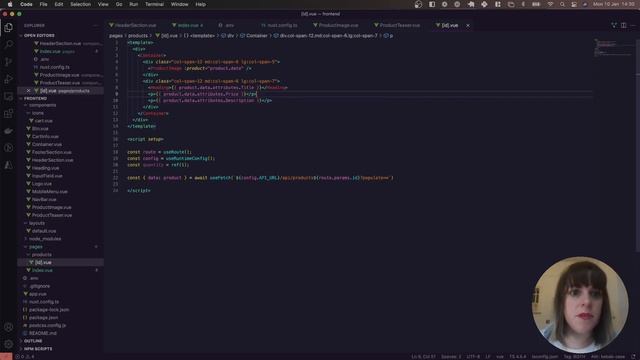Open the Manage gear icon

click(x=9, y=344)
